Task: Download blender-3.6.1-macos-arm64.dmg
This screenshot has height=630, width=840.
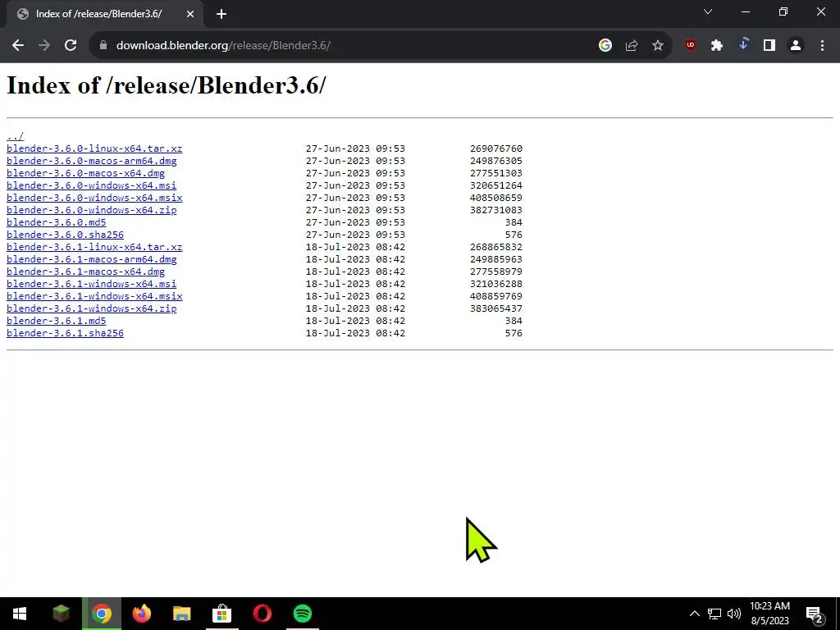Action: (x=92, y=259)
